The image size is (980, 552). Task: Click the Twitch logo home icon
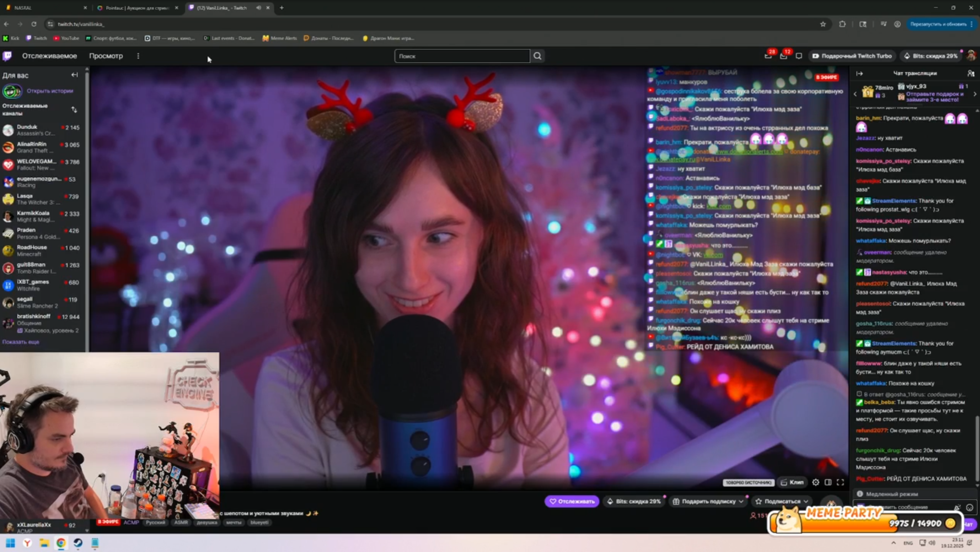coord(7,56)
